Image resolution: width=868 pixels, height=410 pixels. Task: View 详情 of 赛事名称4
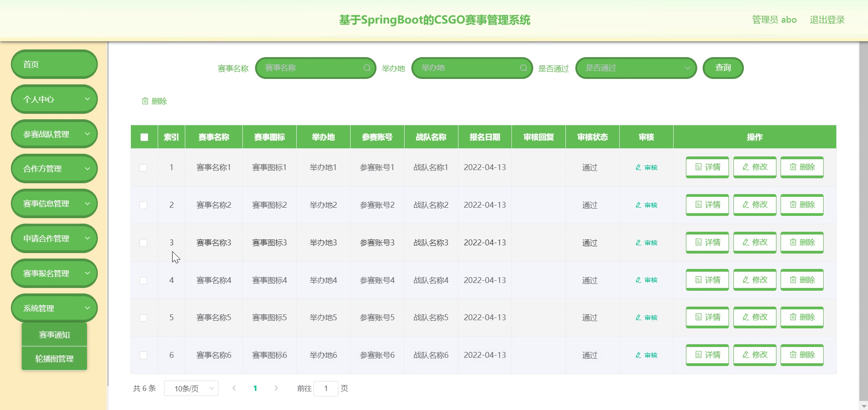[707, 280]
